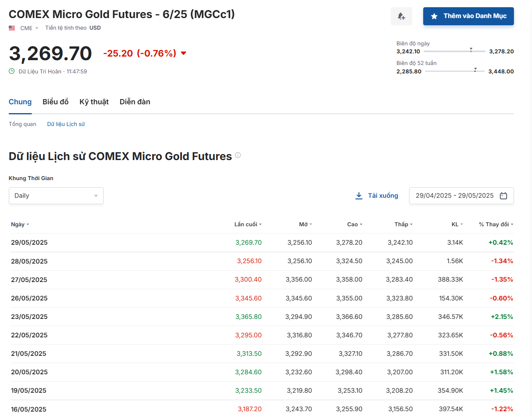The width and height of the screenshot is (532, 416).
Task: Select the Chung tab
Action: pyautogui.click(x=20, y=102)
